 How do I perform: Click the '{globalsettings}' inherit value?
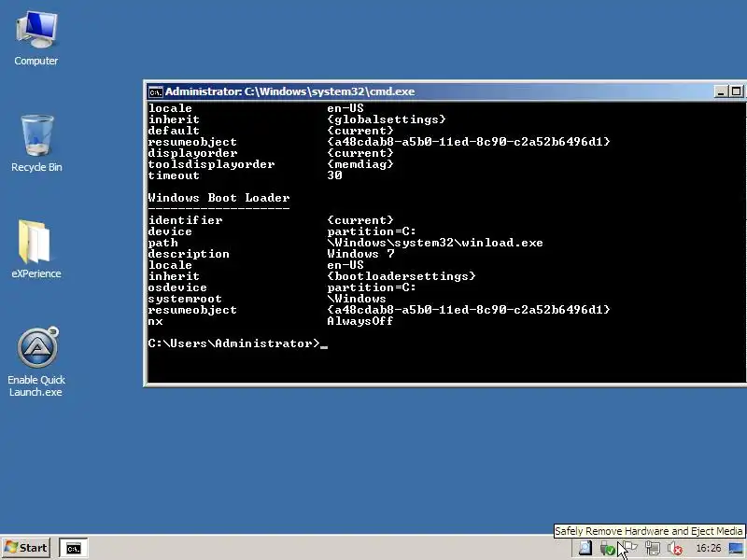click(387, 119)
